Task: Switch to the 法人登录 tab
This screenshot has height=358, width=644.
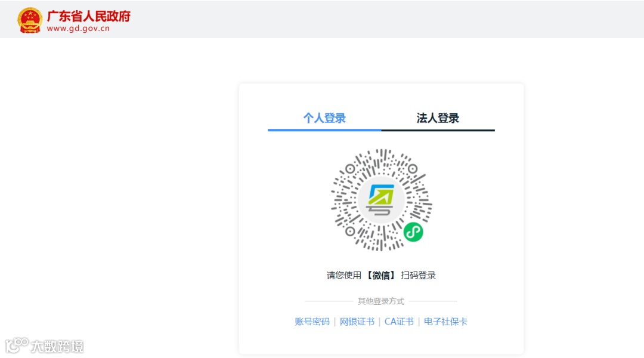Action: point(438,118)
